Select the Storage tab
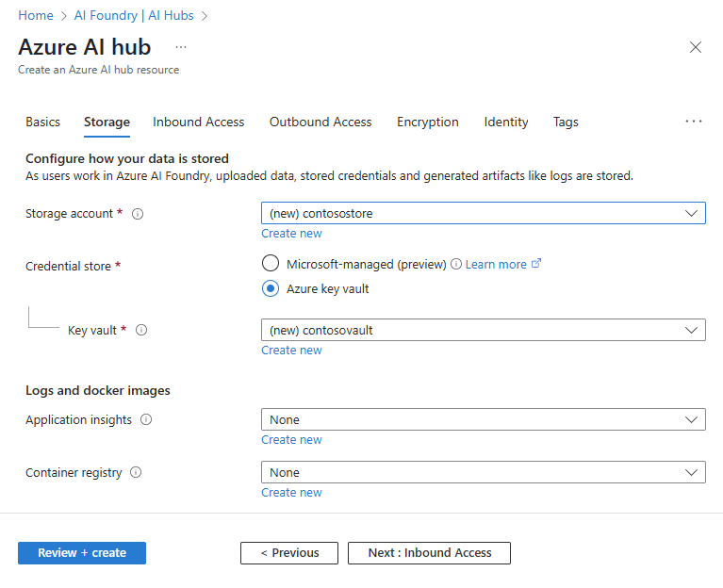The height and width of the screenshot is (588, 723). tap(107, 122)
